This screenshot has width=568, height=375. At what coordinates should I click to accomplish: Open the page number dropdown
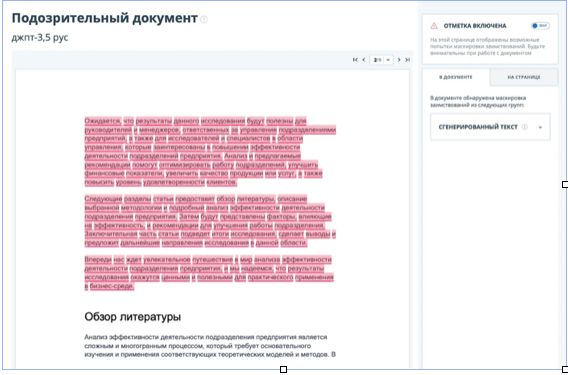point(388,60)
